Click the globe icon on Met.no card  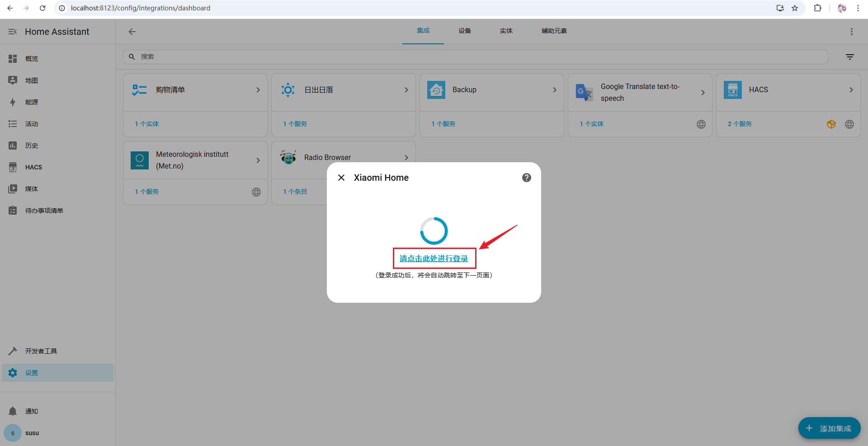coord(256,192)
